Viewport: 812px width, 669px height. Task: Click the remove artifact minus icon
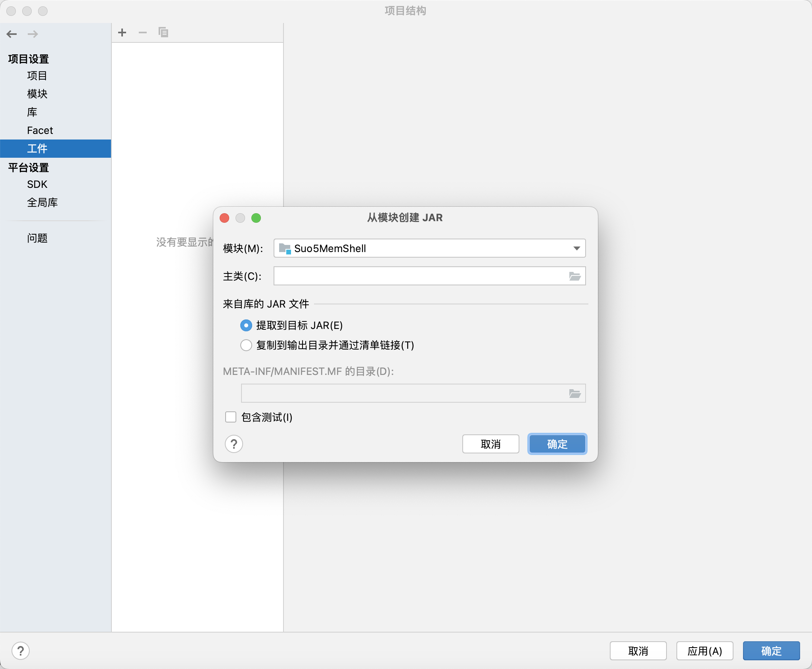click(x=143, y=32)
